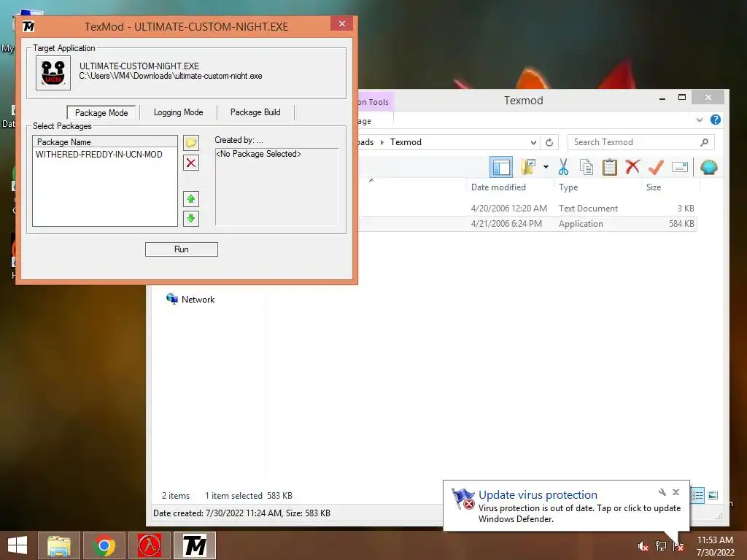747x560 pixels.
Task: Expand the Folder Options toolbar dropdown arrow
Action: pos(546,167)
